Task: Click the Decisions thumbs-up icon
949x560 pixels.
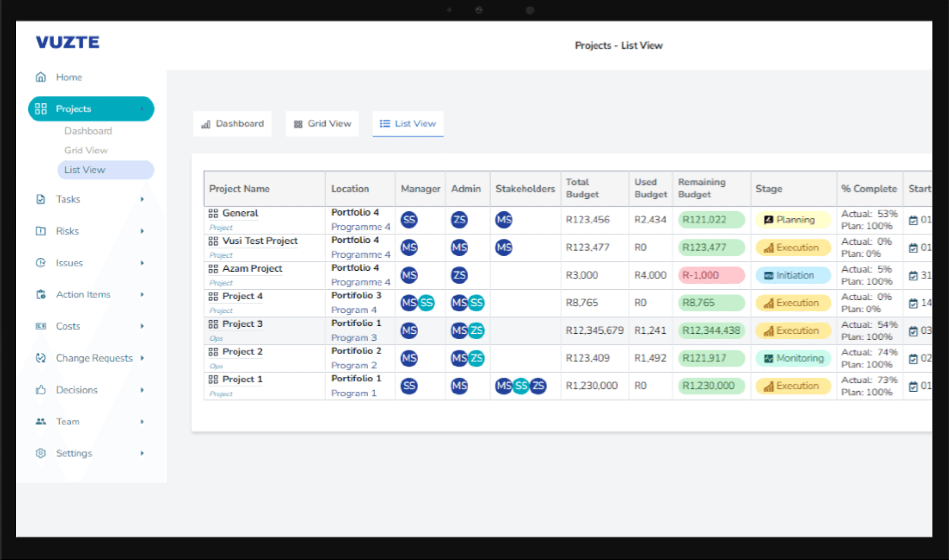Action: pos(41,390)
